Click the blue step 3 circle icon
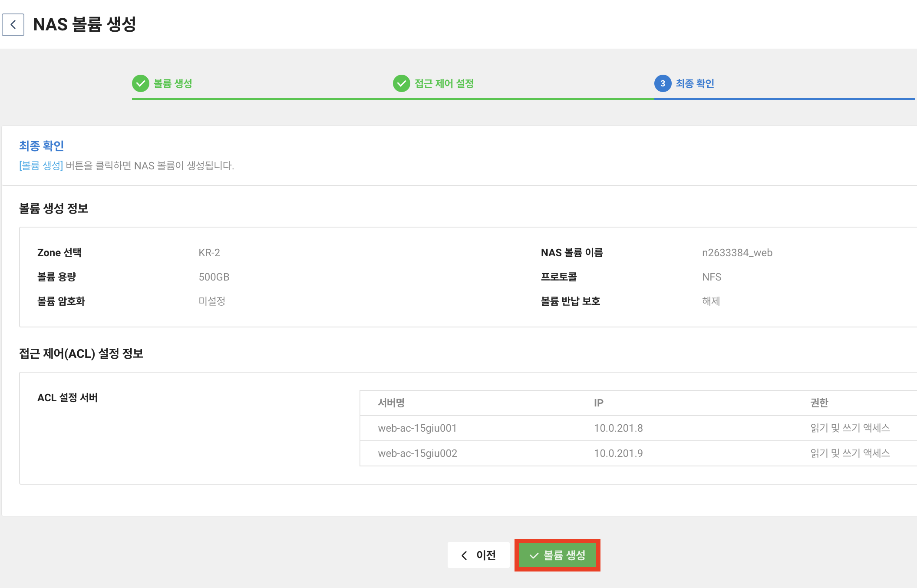 pos(663,83)
